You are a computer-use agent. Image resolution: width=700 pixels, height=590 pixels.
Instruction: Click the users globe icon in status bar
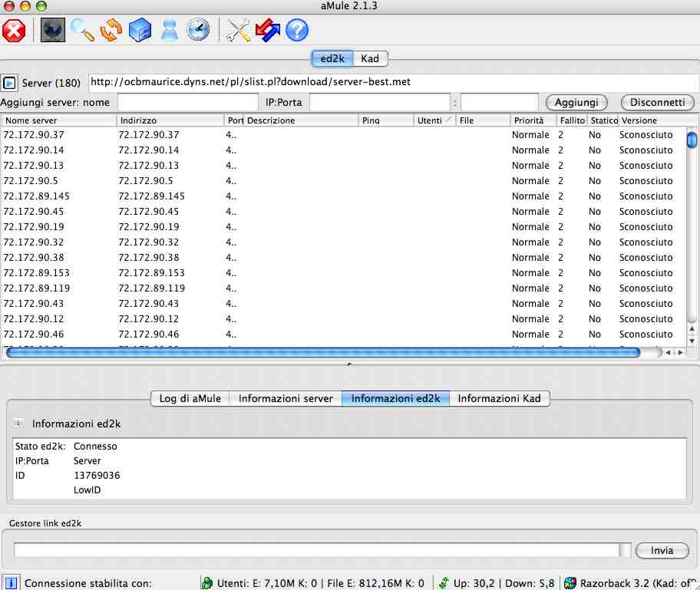pos(207,583)
